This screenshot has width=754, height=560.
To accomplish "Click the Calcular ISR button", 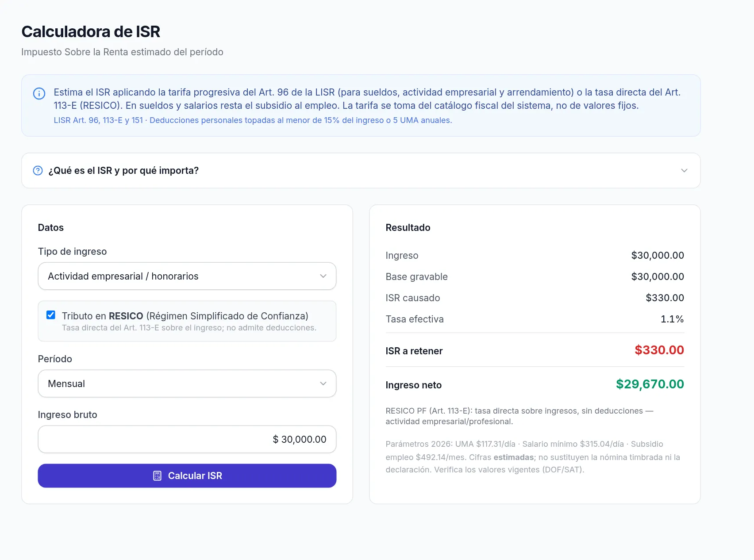I will pyautogui.click(x=187, y=476).
